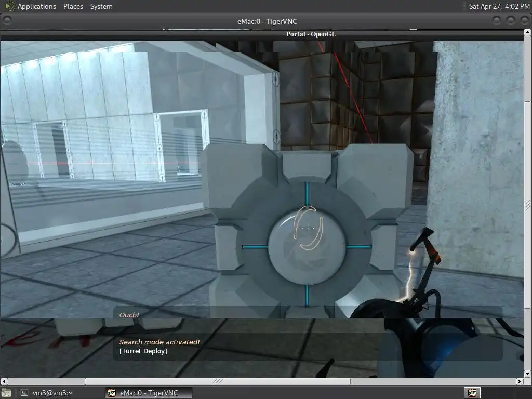Close the eMac:0 - TigerVNC window

click(524, 21)
